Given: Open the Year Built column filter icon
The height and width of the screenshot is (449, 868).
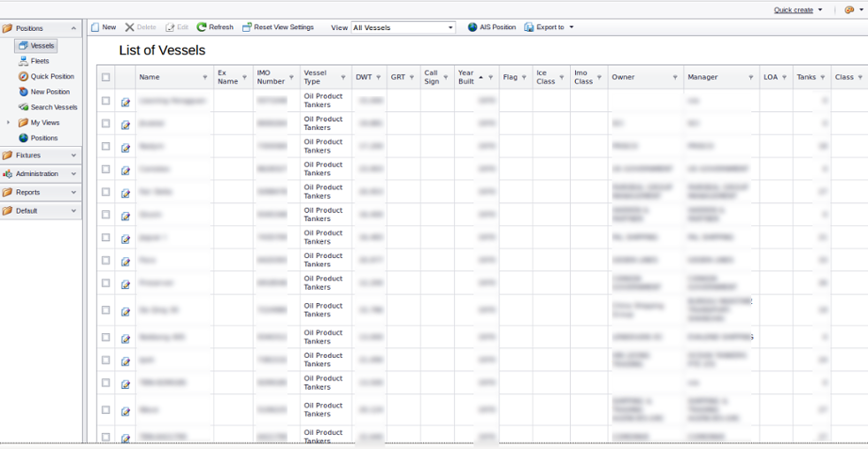Looking at the screenshot, I should point(490,78).
